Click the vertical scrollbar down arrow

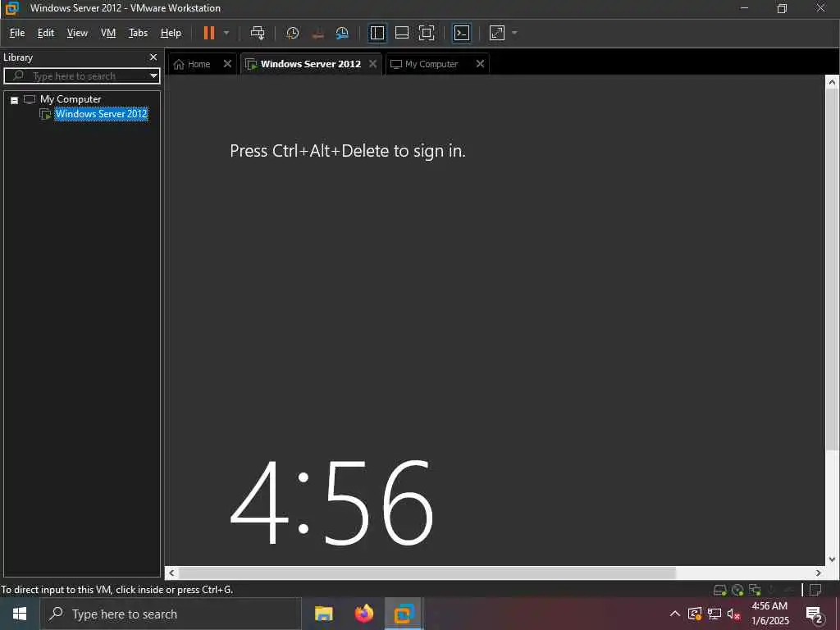832,559
